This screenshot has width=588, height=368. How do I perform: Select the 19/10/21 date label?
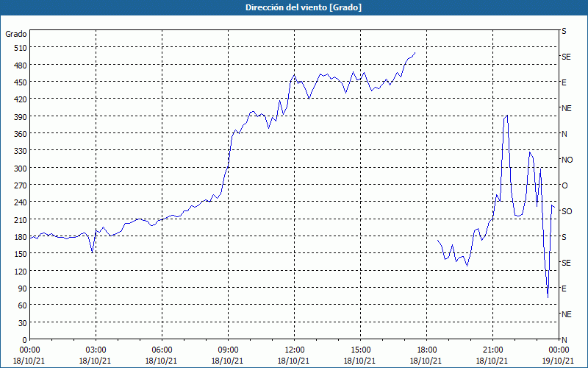(559, 361)
